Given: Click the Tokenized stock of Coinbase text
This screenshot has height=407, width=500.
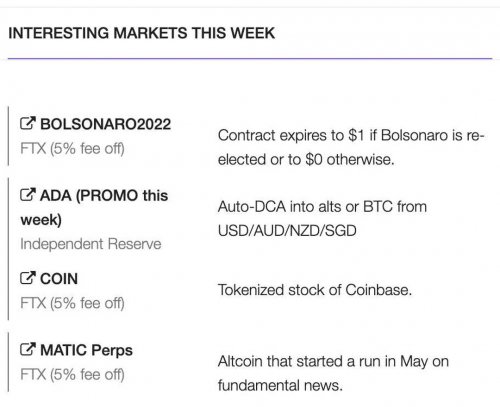Looking at the screenshot, I should (315, 290).
